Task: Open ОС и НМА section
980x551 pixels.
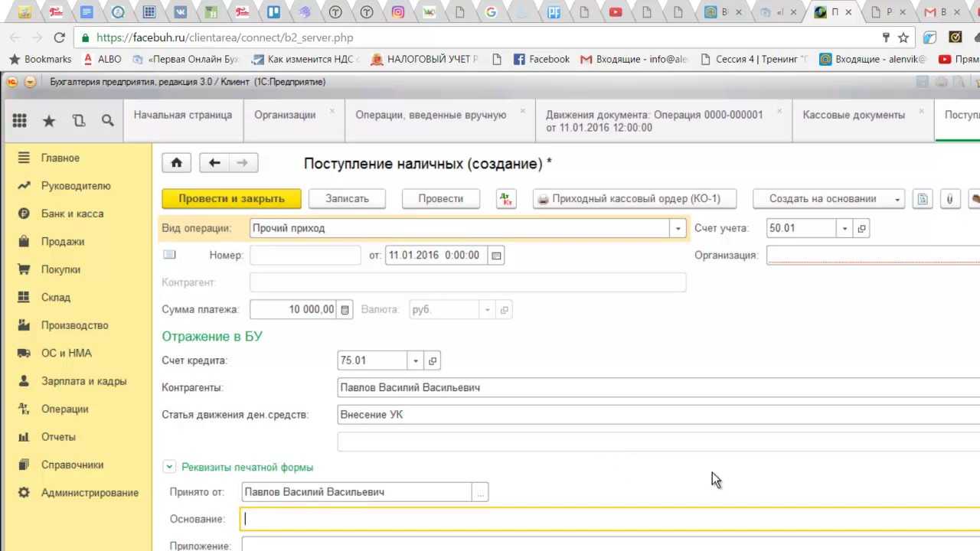Action: pyautogui.click(x=67, y=354)
